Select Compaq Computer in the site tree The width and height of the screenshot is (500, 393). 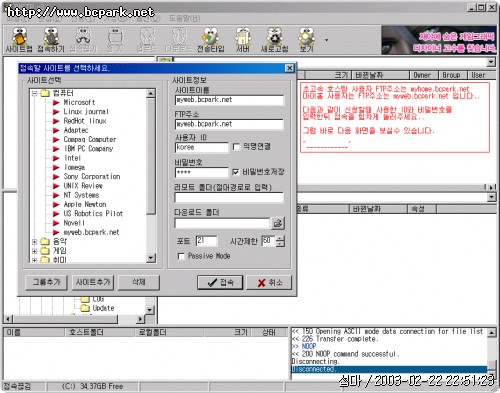[x=90, y=139]
